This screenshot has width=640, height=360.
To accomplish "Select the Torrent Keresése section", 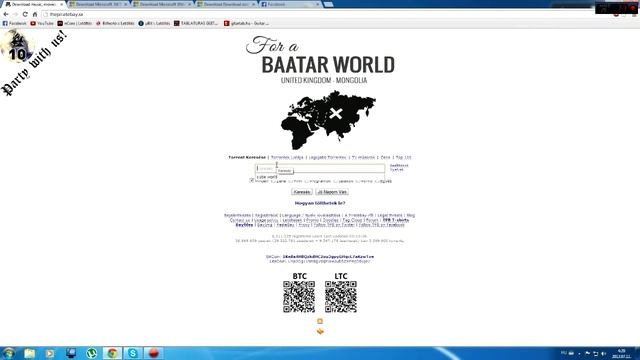I will click(247, 158).
